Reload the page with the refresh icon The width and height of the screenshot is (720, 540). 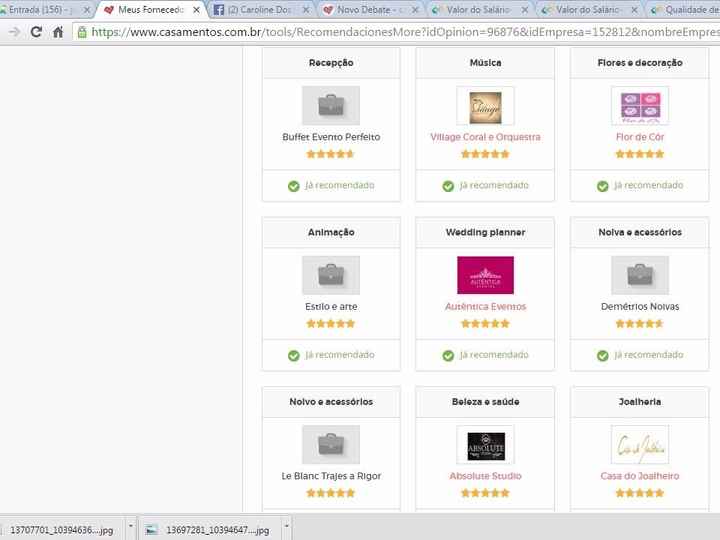[36, 32]
